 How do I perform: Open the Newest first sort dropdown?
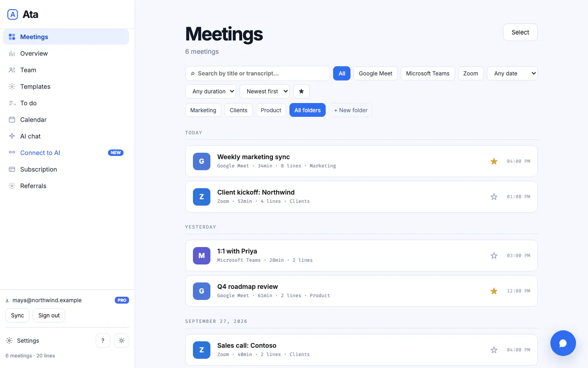(x=265, y=91)
